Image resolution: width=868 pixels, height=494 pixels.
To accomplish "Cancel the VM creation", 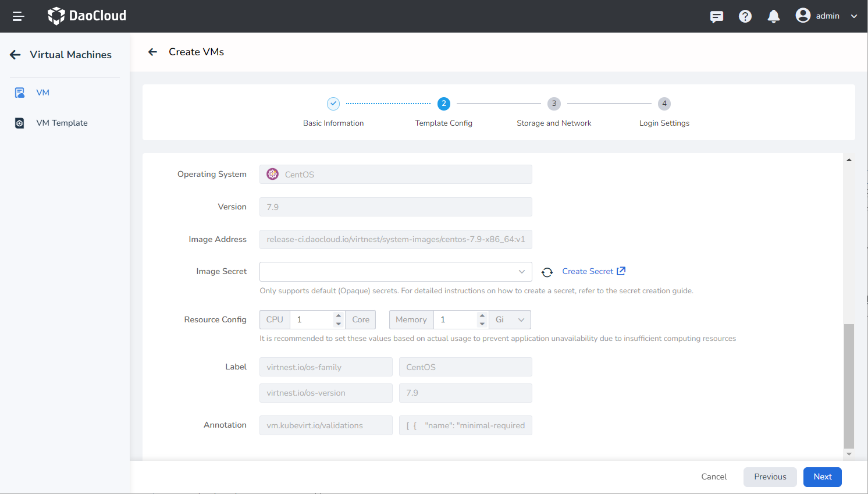I will point(714,477).
